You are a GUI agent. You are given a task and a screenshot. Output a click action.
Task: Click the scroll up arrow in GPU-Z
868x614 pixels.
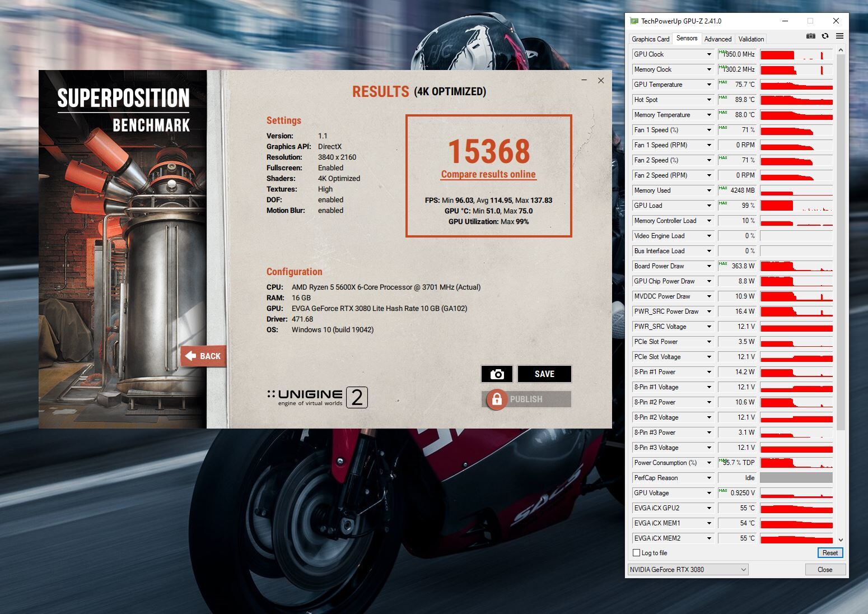841,50
